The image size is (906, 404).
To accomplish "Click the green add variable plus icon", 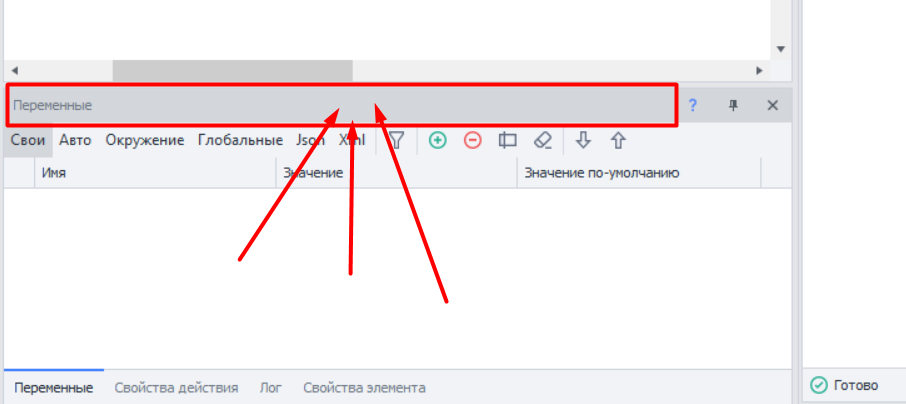I will (437, 140).
